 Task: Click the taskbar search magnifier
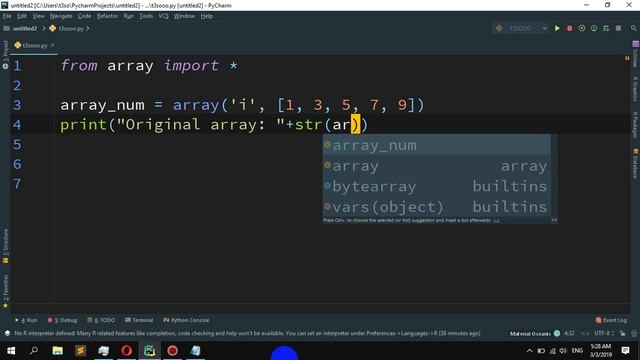(x=34, y=351)
